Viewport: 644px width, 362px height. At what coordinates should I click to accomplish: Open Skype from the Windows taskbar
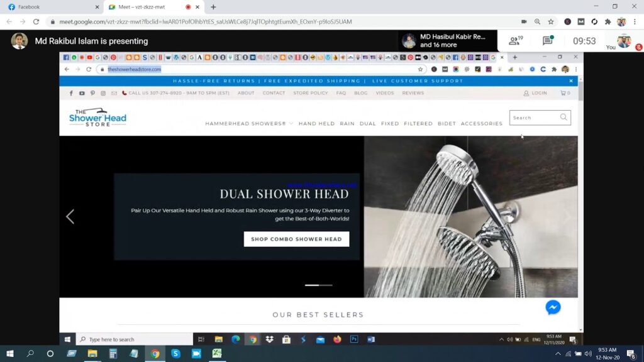pos(176,353)
